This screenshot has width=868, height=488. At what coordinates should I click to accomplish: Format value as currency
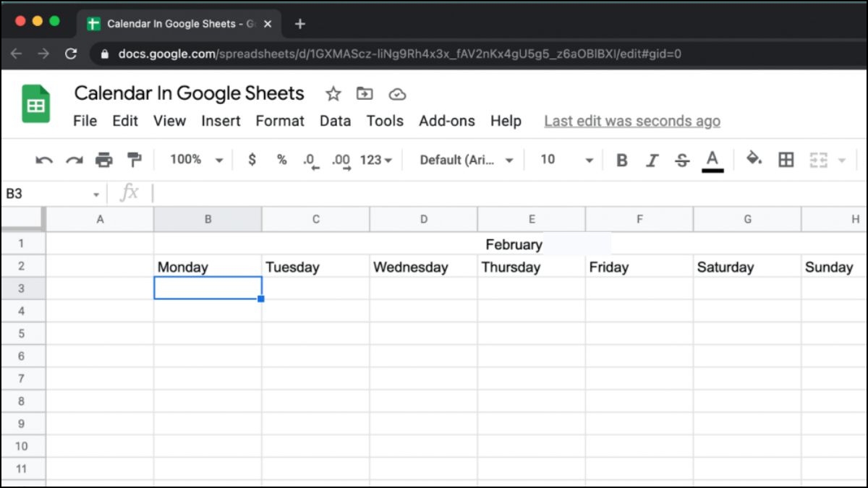[x=251, y=160]
